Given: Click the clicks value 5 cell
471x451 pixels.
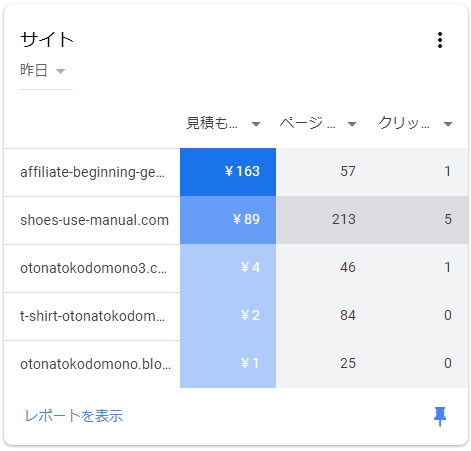Looking at the screenshot, I should point(420,220).
